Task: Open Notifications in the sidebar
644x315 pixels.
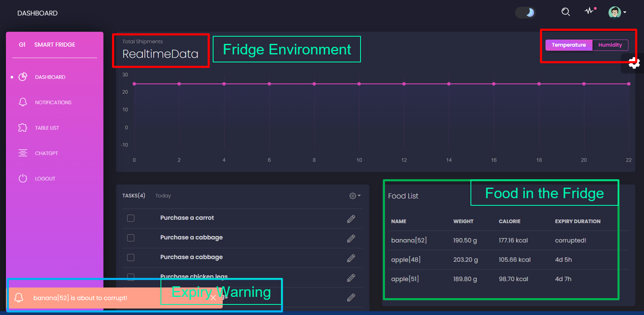Action: (x=53, y=102)
